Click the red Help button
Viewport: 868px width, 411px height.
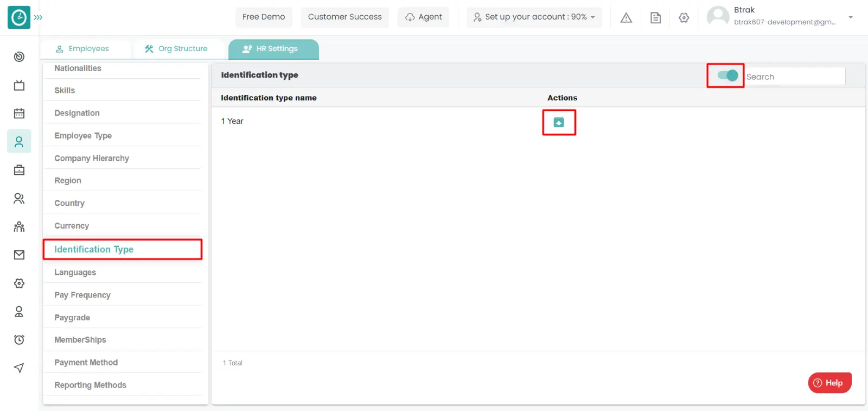[829, 383]
